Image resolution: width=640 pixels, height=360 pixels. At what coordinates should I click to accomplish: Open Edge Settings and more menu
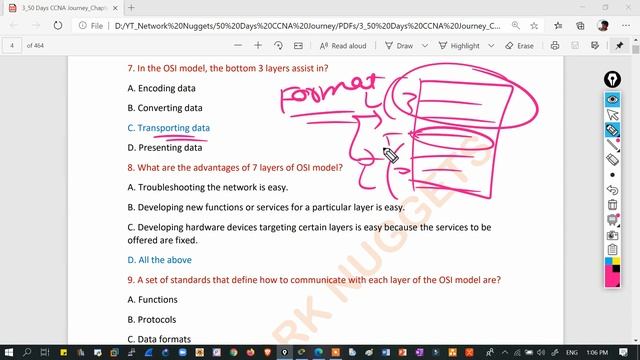tap(626, 25)
